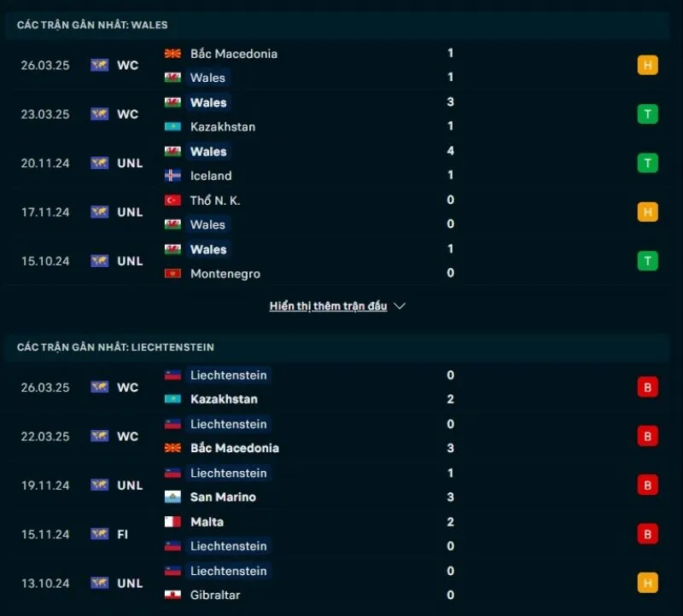Expand the 'Hiển thị thêm trận đấu' chevron
The height and width of the screenshot is (616, 683).
(400, 306)
